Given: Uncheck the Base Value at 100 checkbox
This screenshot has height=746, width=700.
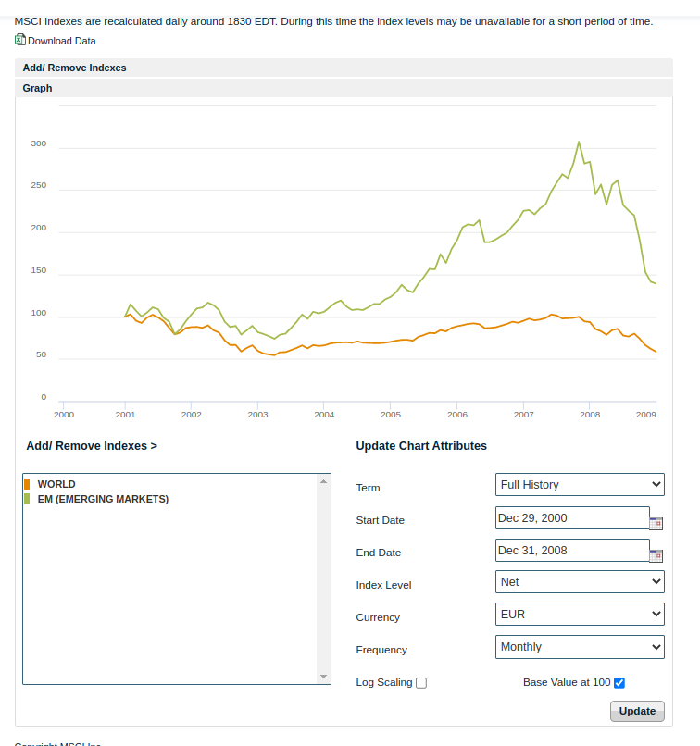Looking at the screenshot, I should point(619,683).
